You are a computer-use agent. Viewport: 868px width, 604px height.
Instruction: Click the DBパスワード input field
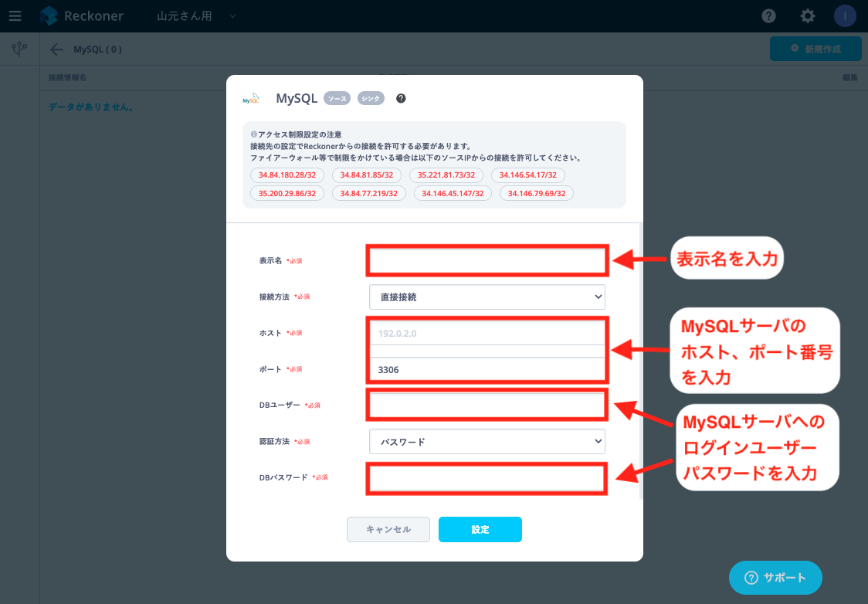click(487, 478)
